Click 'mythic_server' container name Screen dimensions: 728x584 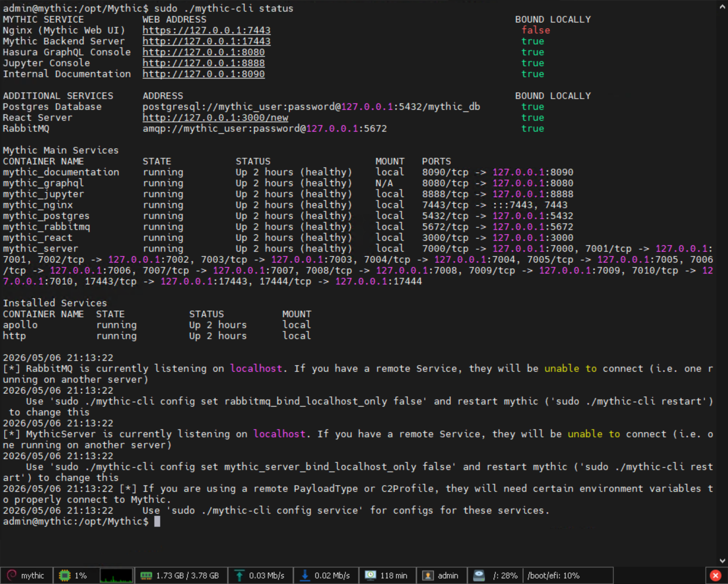40,248
